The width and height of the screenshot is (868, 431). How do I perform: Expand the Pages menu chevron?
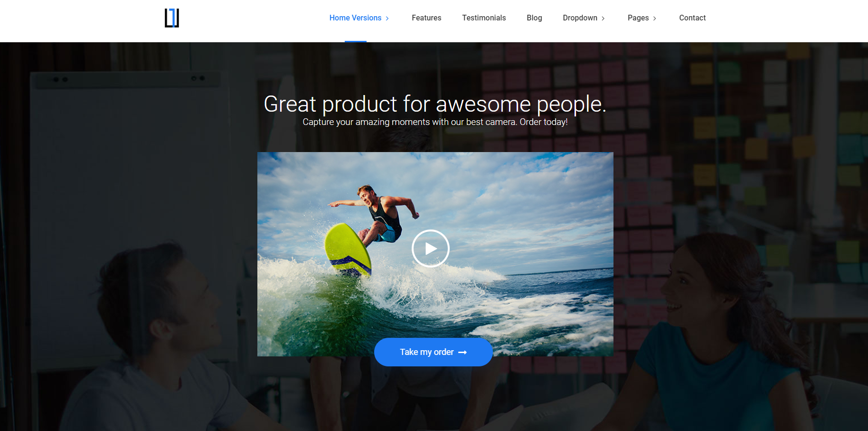click(x=654, y=19)
